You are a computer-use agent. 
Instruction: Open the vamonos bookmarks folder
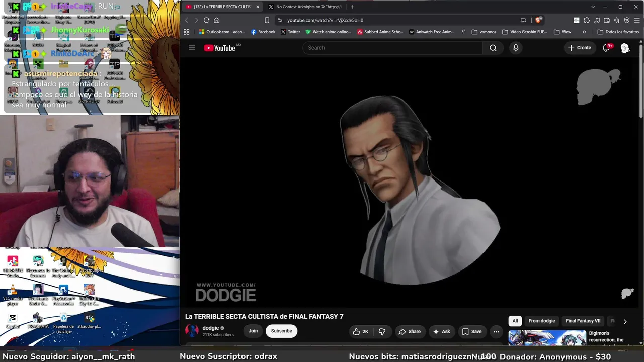tap(484, 32)
